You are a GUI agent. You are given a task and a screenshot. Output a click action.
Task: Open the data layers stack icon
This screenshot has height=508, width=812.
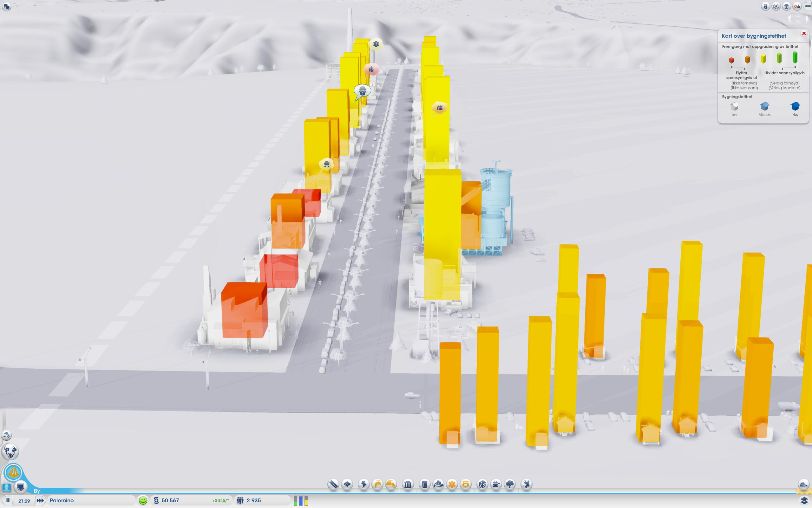click(804, 501)
